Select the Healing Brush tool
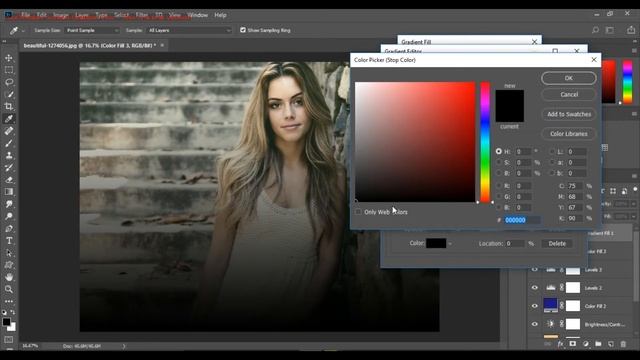The height and width of the screenshot is (360, 640). [9, 131]
